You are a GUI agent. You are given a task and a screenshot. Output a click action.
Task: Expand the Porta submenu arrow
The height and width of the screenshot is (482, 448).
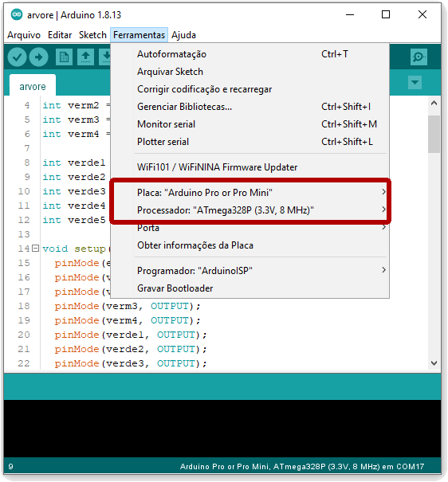383,227
